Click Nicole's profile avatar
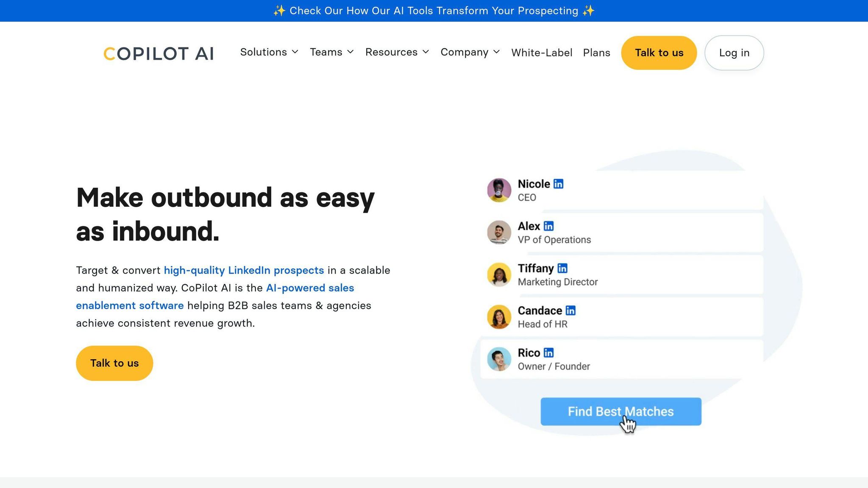868x488 pixels. pyautogui.click(x=499, y=190)
